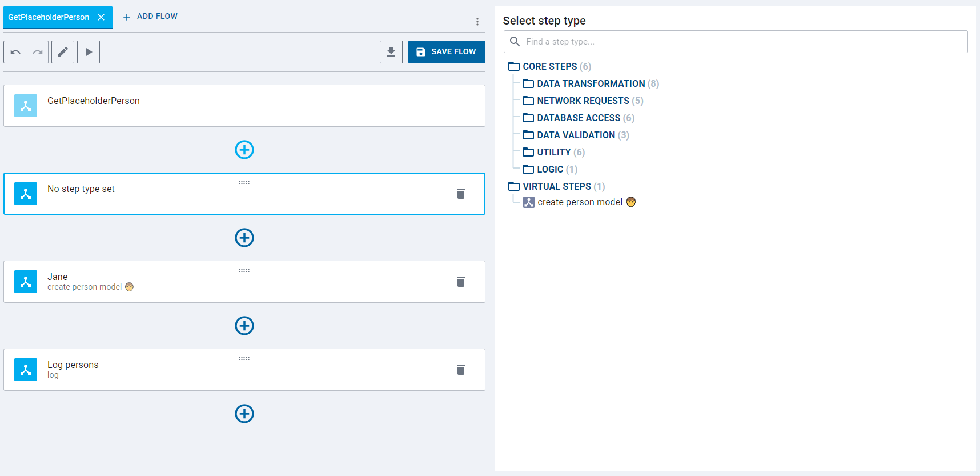
Task: Open the three-dot more options menu
Action: point(477,22)
